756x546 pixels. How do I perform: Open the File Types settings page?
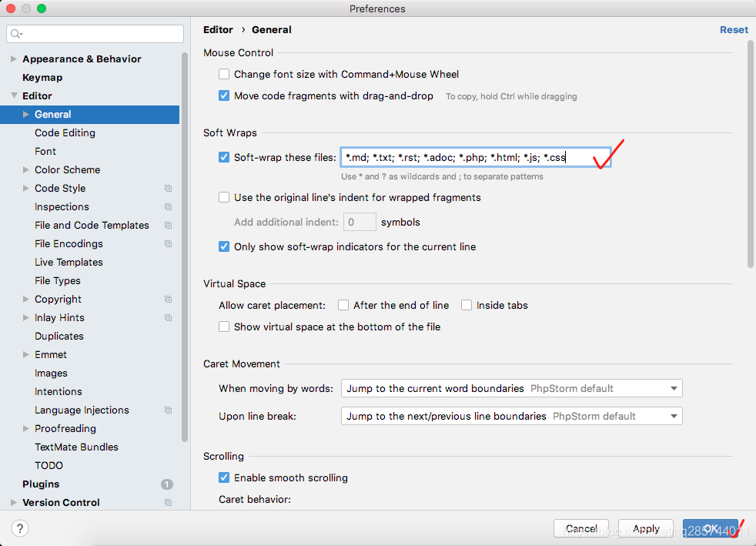tap(58, 281)
